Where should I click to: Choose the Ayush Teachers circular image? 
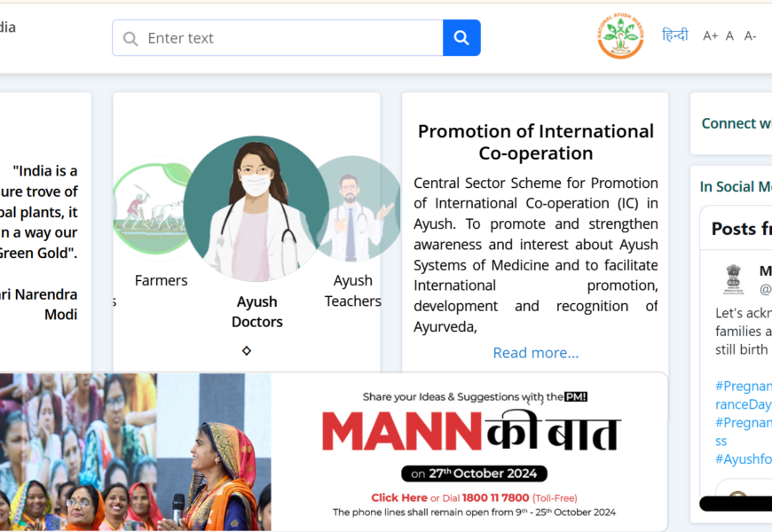pos(358,207)
